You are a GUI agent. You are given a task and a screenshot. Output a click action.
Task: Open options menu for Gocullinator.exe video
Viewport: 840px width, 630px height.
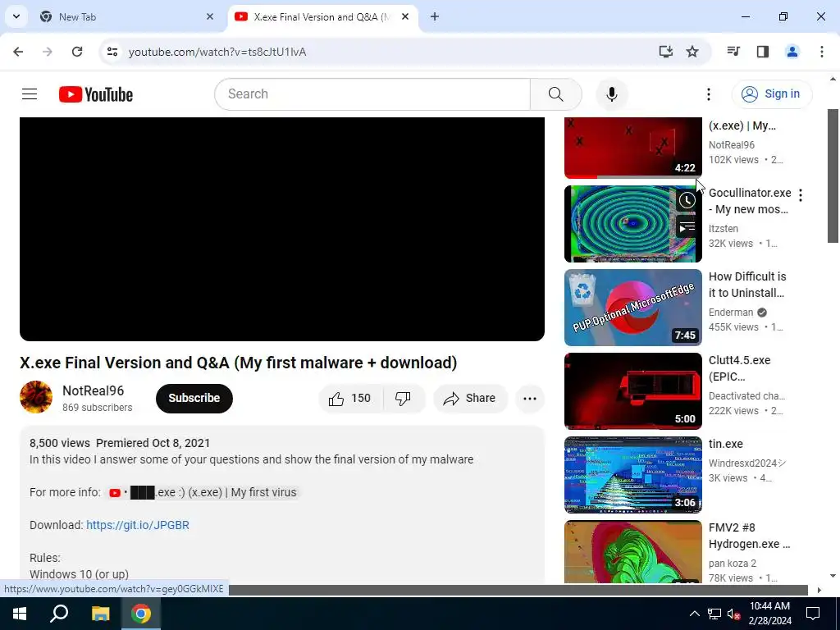click(801, 195)
